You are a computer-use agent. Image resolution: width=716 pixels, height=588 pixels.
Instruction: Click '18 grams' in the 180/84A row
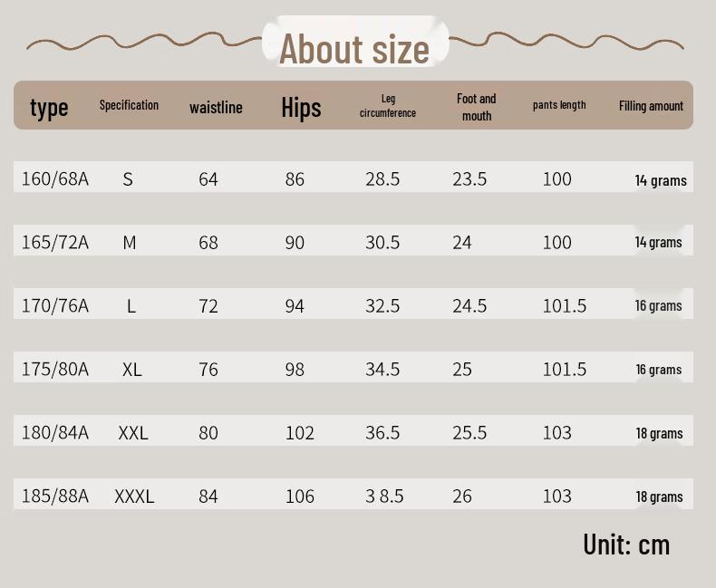tap(659, 433)
